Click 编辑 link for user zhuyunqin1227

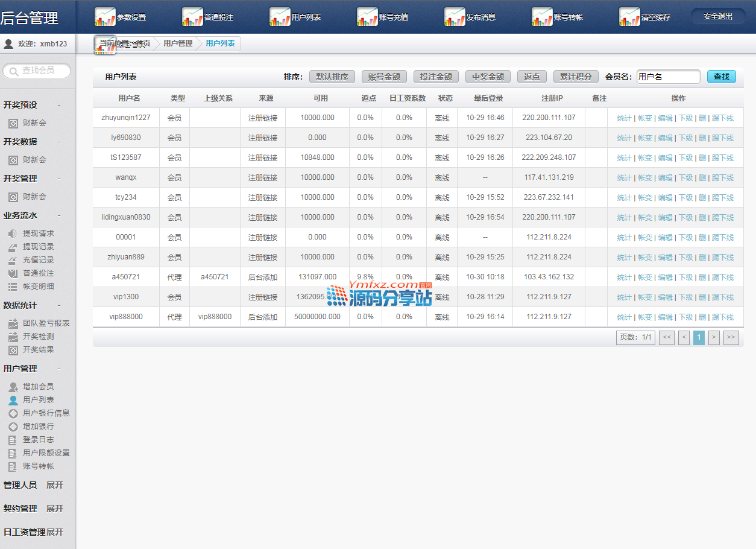665,118
